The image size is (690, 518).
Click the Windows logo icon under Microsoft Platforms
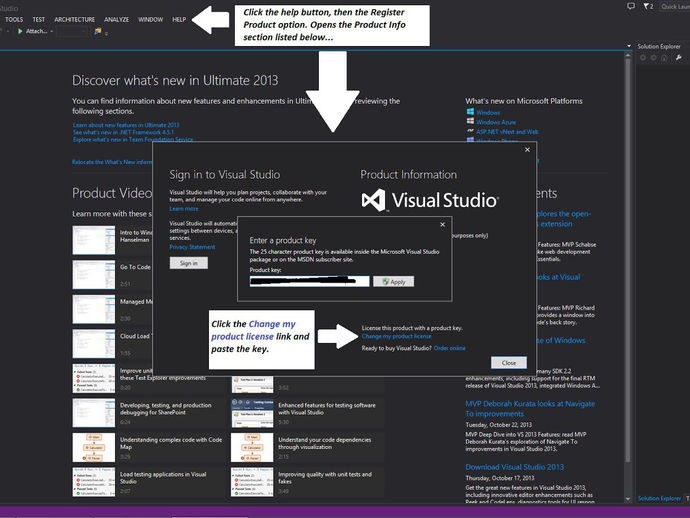click(470, 112)
